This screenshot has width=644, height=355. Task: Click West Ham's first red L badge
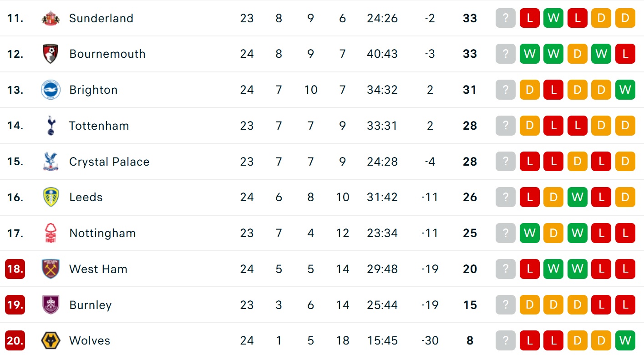coord(529,269)
